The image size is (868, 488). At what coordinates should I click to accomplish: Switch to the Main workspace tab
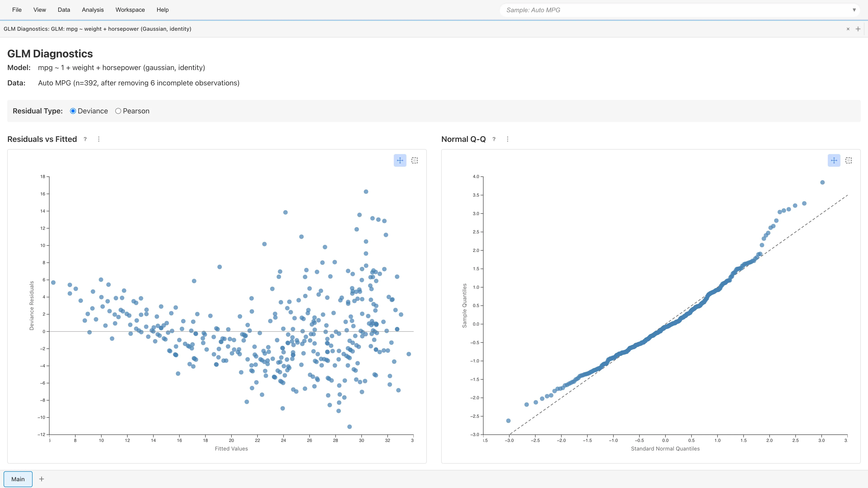[x=18, y=479]
